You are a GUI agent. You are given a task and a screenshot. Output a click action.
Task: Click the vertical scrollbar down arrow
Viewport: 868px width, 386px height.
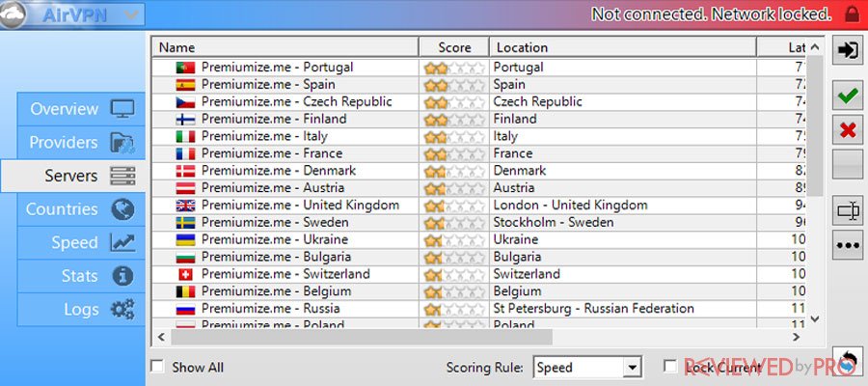(815, 318)
